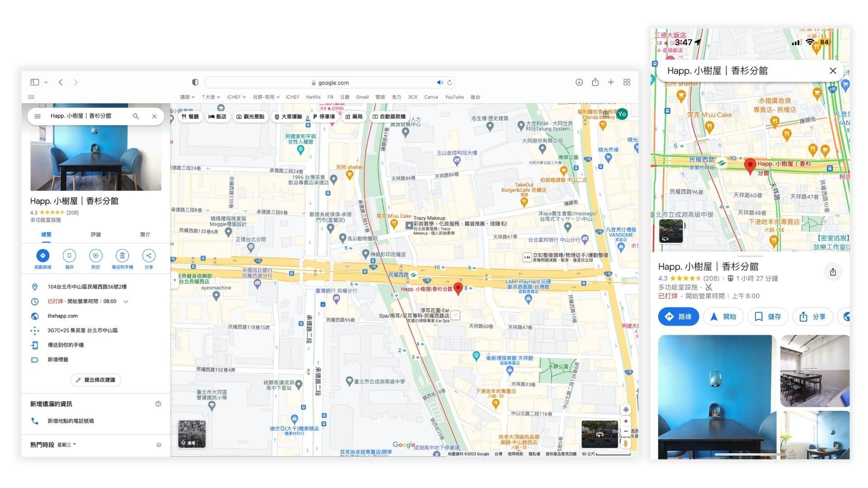Toggle the map layers thumbnail
Viewport: 868px width, 488px height.
point(192,434)
